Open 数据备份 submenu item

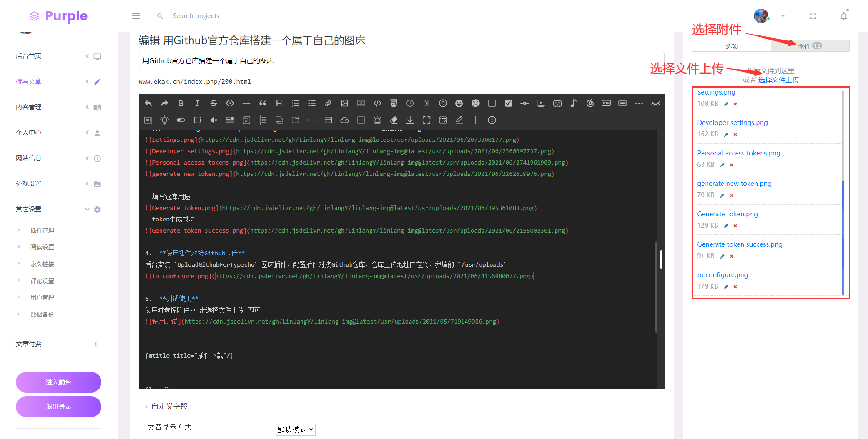42,314
